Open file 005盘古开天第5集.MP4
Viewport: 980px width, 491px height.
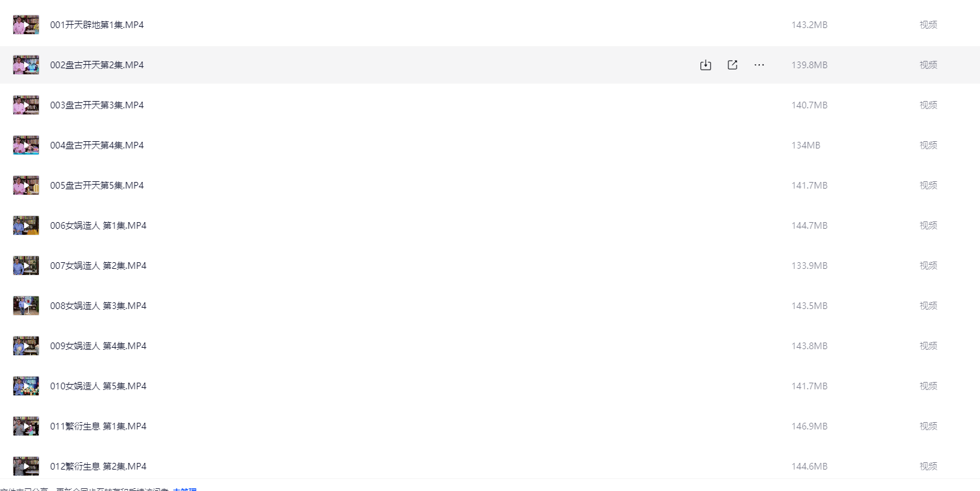click(x=97, y=185)
